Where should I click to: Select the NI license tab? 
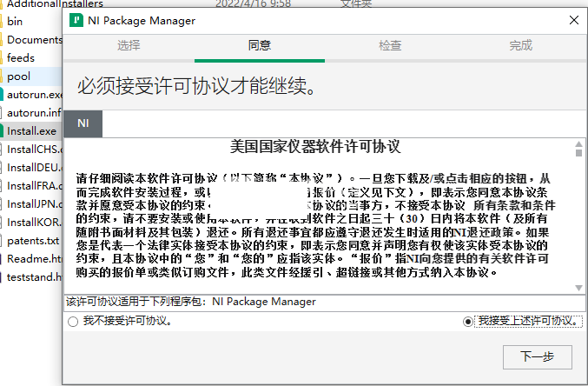pyautogui.click(x=83, y=123)
